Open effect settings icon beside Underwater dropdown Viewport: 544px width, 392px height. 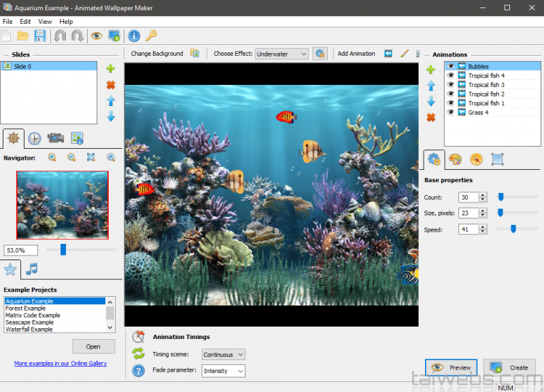[x=320, y=54]
